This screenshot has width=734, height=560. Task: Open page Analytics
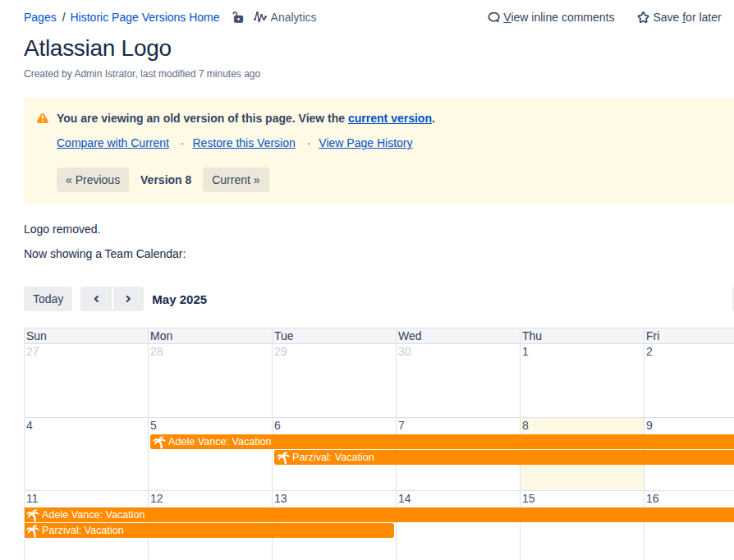point(285,17)
